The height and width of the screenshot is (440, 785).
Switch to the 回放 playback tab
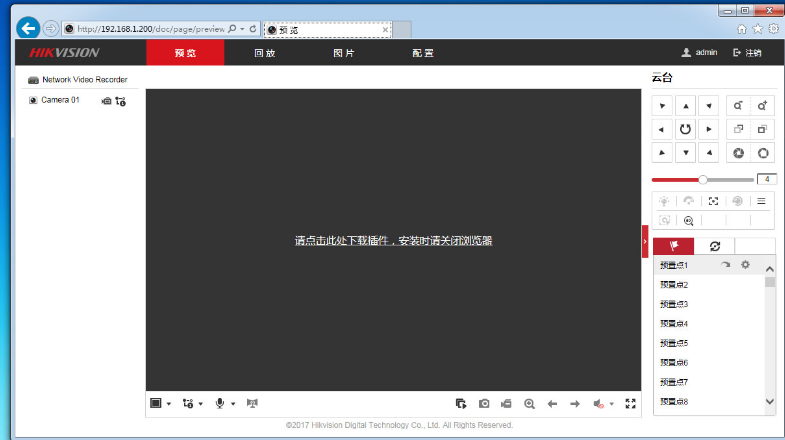coord(264,53)
